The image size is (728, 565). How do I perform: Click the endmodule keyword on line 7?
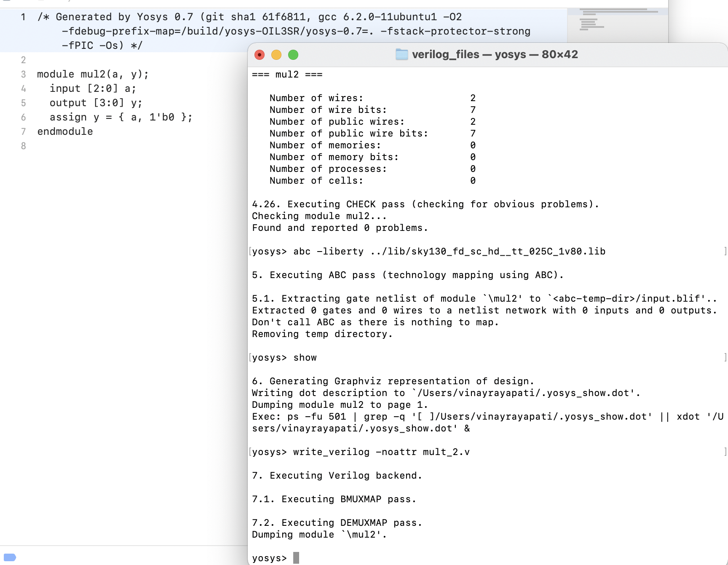[64, 131]
